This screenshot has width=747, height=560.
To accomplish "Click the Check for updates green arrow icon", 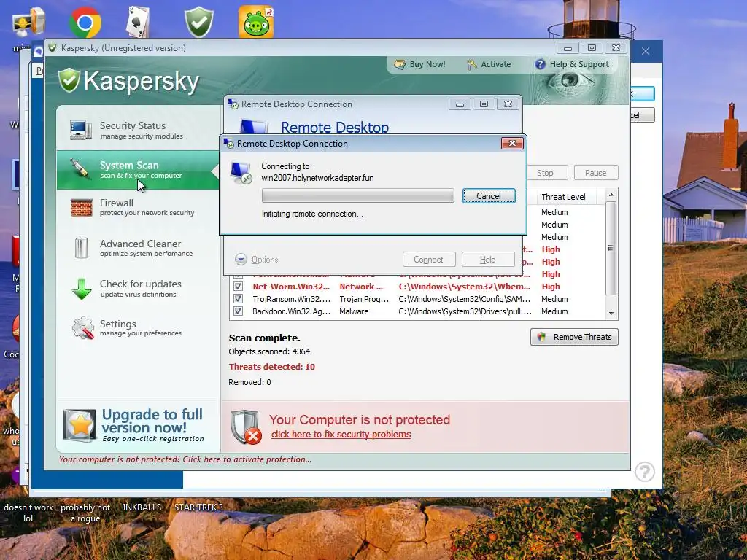I will [82, 289].
